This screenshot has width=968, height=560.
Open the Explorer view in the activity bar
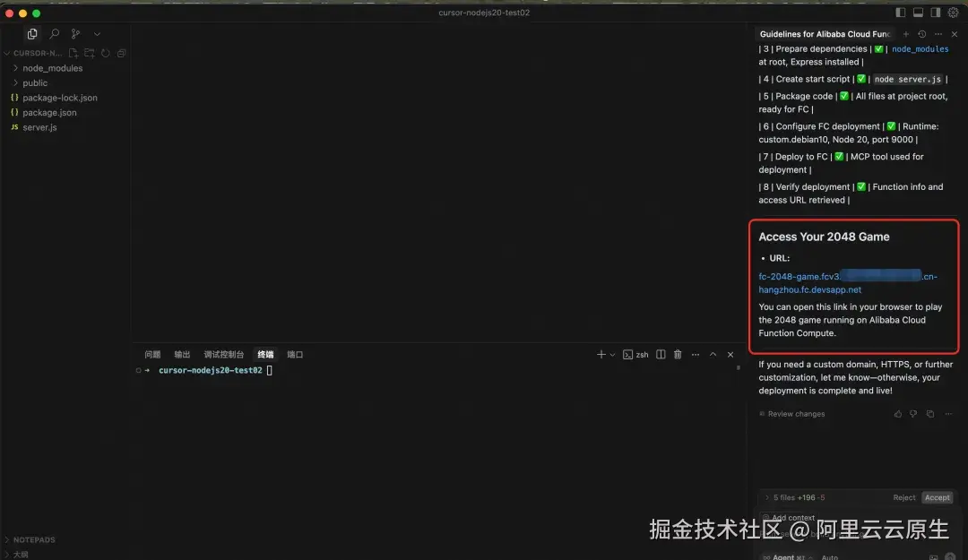(x=32, y=33)
